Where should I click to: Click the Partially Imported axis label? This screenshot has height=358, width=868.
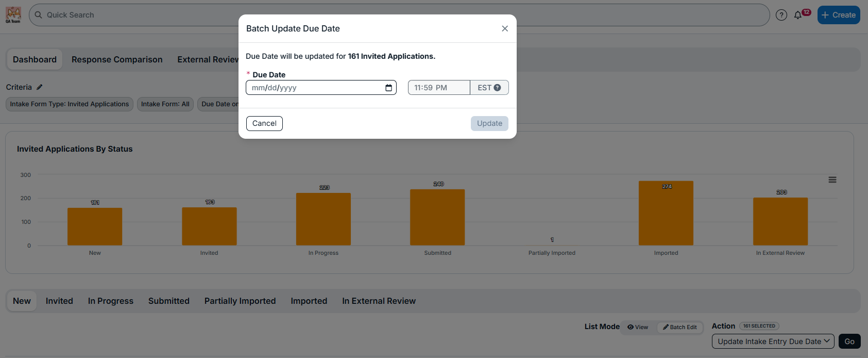click(552, 253)
